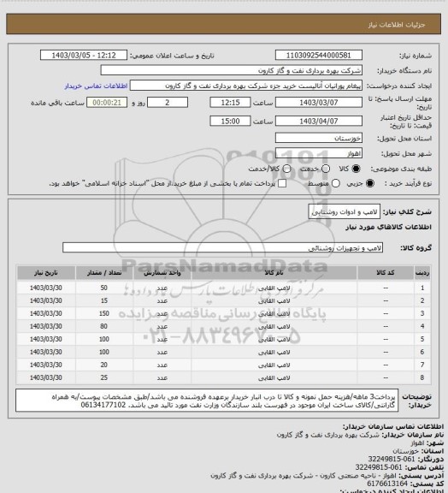The image size is (448, 493).
Task: Click the price validity date 1403/04/07
Action: point(319,121)
